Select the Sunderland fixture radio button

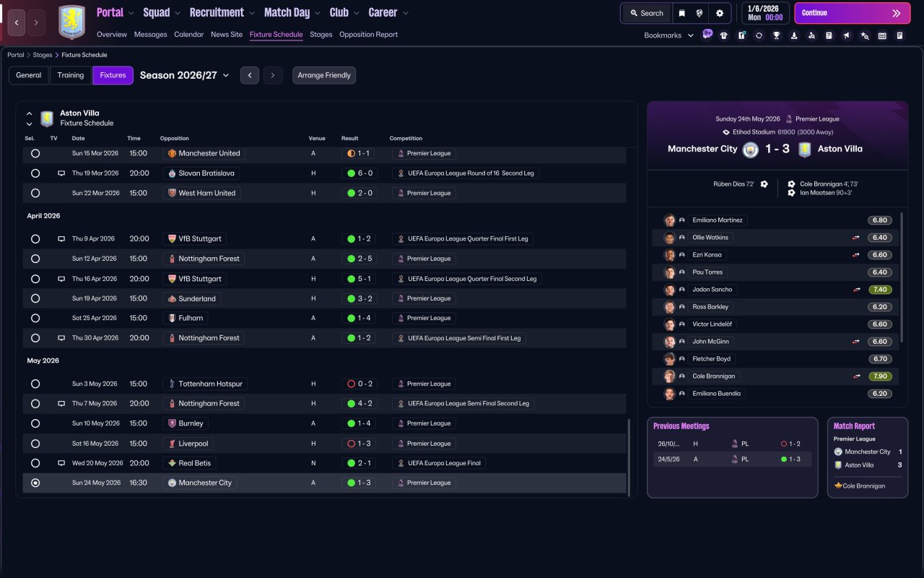tap(35, 298)
